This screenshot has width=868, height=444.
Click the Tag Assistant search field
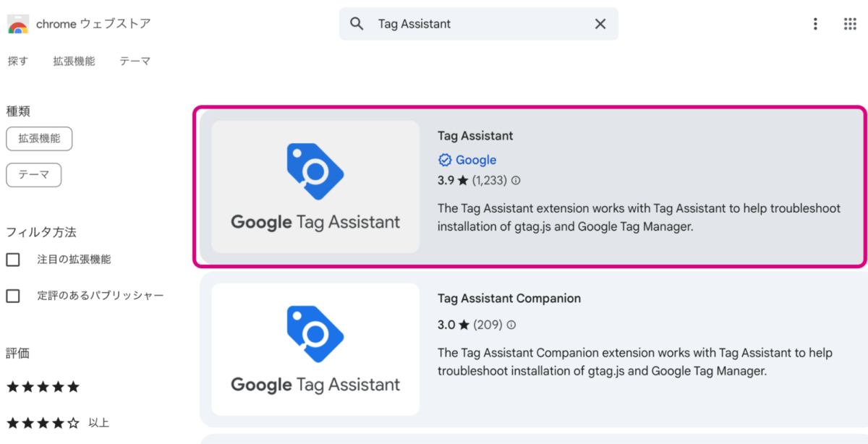point(479,24)
